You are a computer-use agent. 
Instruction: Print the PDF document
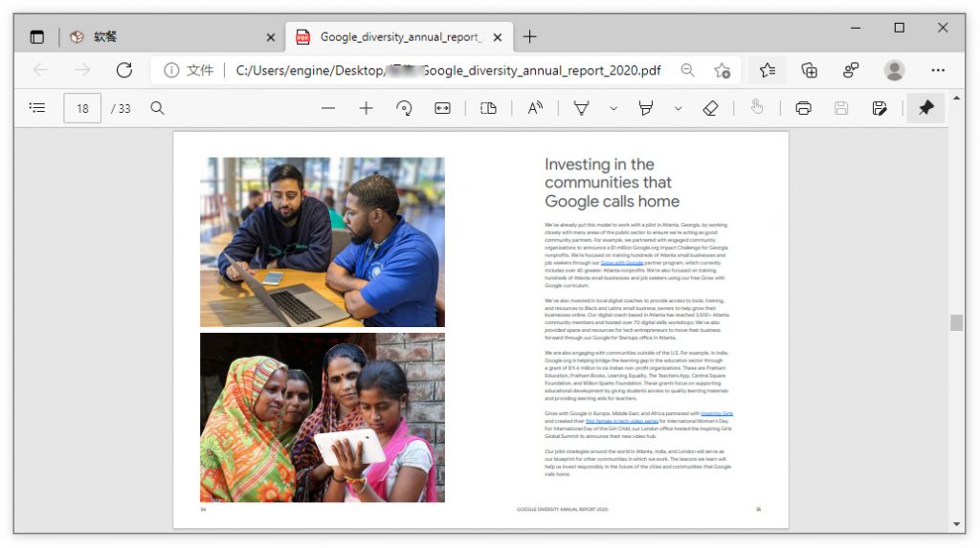[803, 108]
